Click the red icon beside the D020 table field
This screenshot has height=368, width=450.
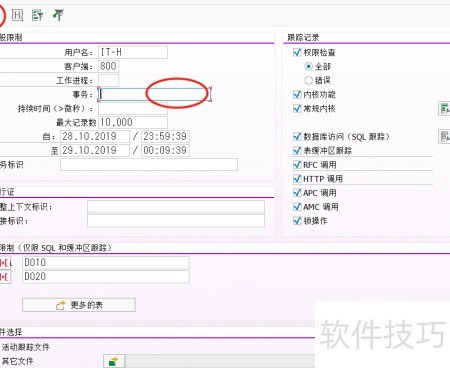pos(5,277)
